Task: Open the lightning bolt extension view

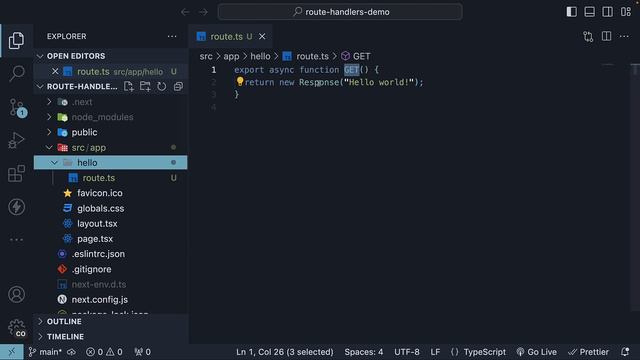Action: (x=16, y=207)
